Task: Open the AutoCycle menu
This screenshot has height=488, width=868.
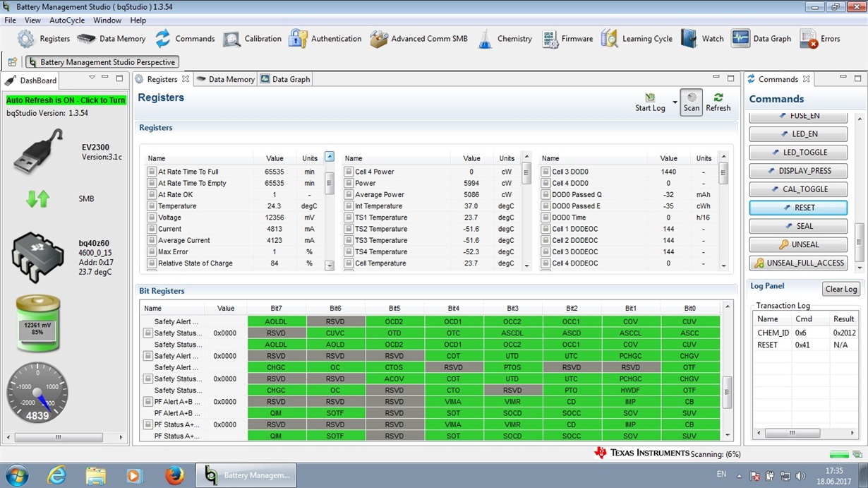Action: point(67,20)
